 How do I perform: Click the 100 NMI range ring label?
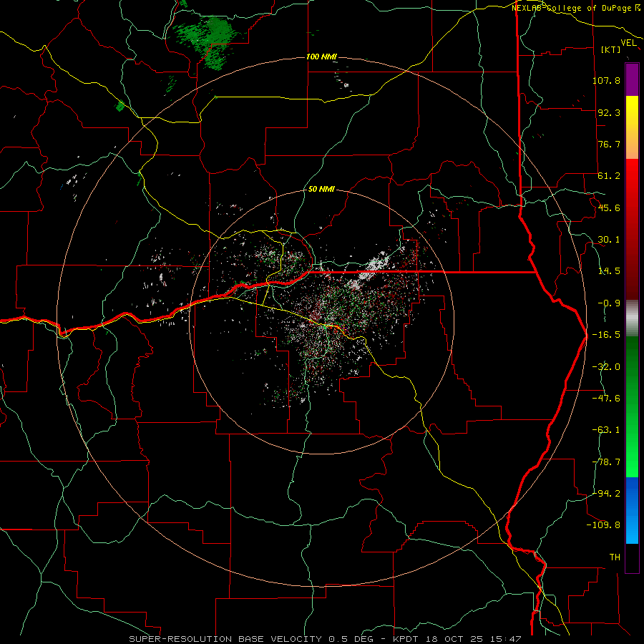(321, 57)
